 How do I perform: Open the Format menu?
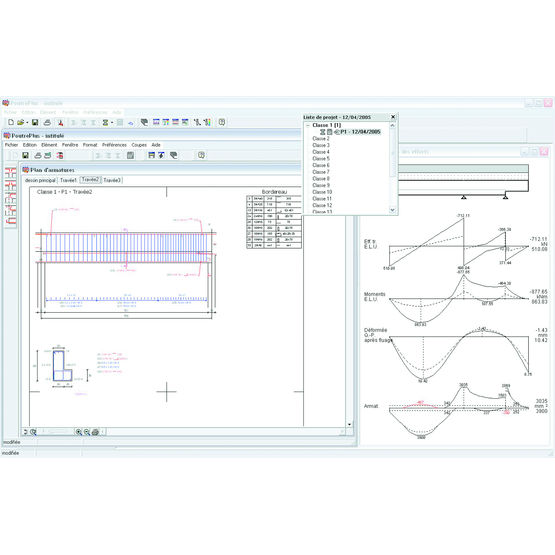90,145
